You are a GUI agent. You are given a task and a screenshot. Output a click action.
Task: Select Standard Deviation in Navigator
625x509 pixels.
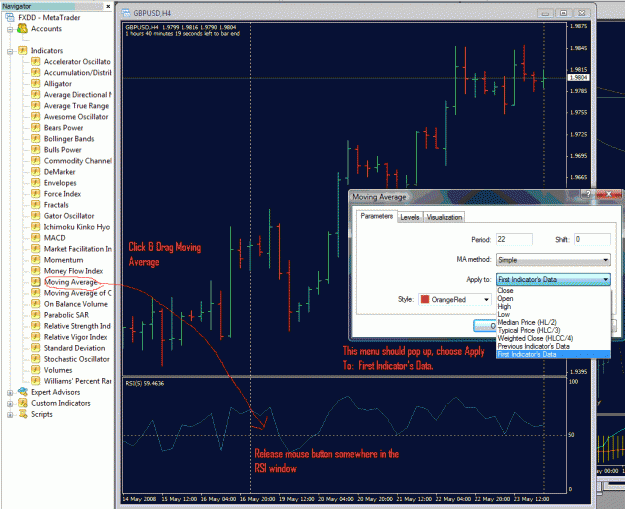(x=75, y=348)
